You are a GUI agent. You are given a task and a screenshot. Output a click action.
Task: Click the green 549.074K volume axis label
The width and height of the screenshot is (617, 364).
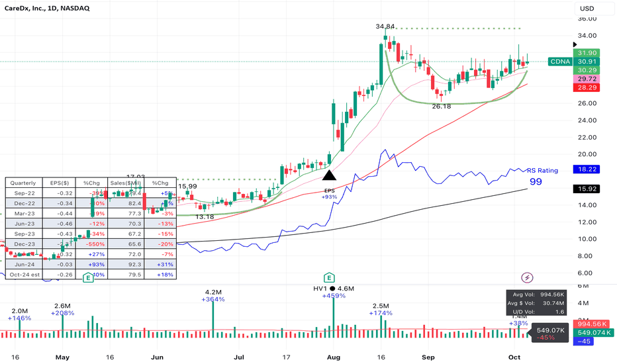[593, 332]
